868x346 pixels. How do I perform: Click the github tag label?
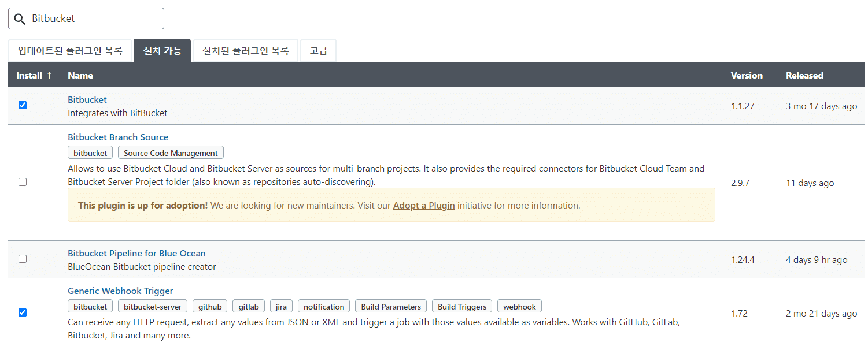[x=210, y=307]
